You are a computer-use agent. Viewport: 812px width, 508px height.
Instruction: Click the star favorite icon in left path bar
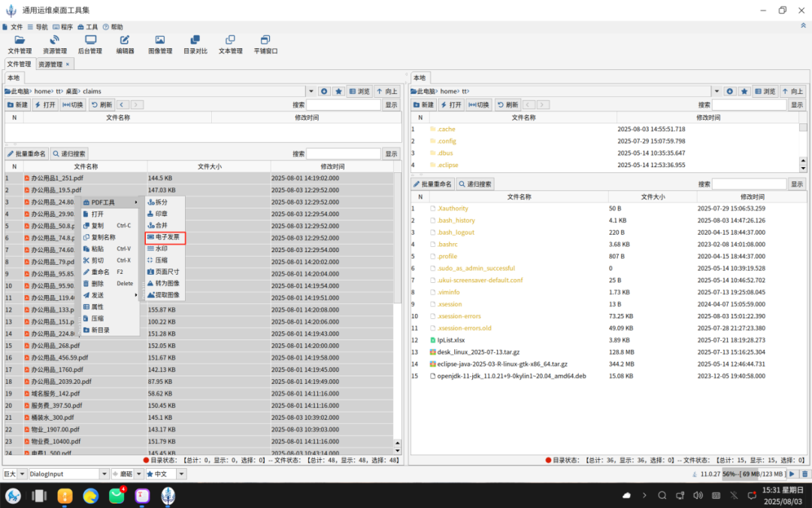(339, 91)
